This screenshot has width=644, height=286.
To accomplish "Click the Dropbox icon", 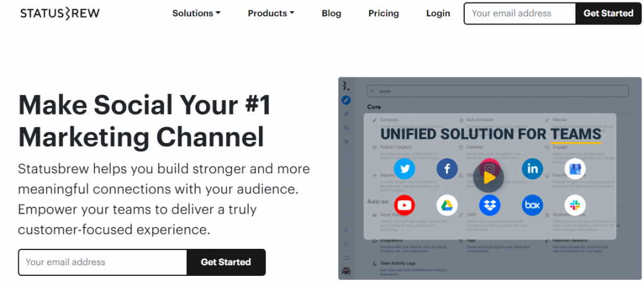I will pyautogui.click(x=489, y=205).
